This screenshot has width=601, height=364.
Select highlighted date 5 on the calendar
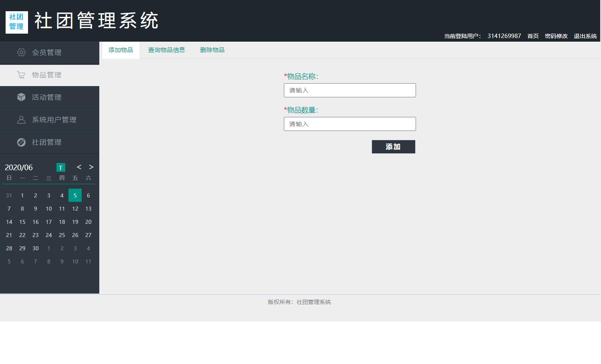point(75,195)
